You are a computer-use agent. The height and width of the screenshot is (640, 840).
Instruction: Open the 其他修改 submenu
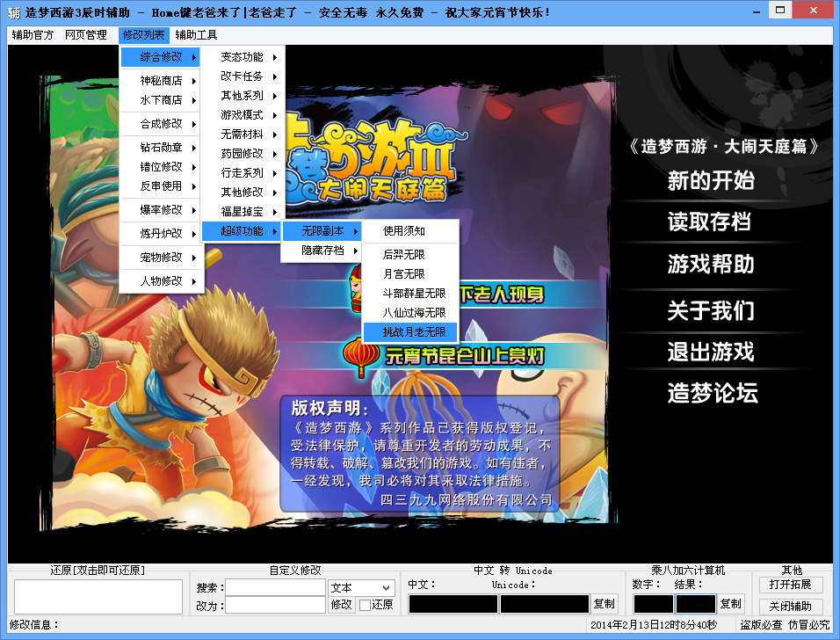[243, 192]
